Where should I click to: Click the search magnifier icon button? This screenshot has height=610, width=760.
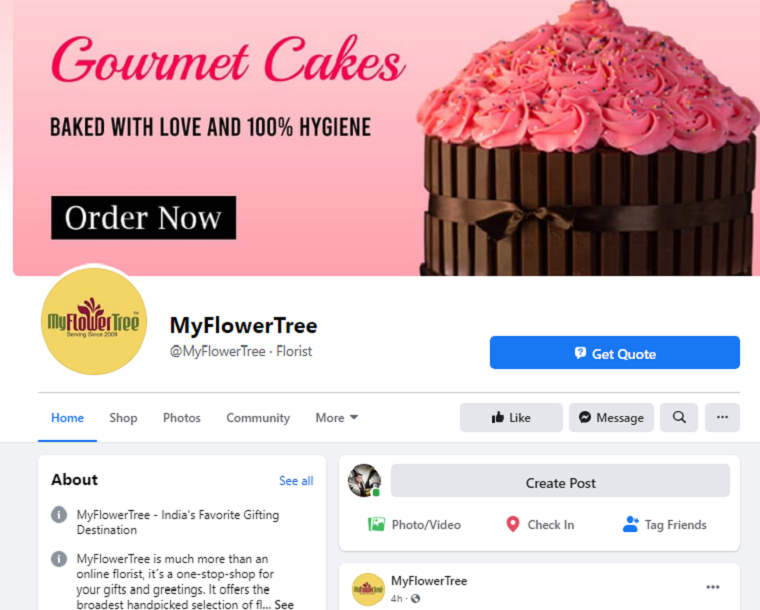coord(679,417)
